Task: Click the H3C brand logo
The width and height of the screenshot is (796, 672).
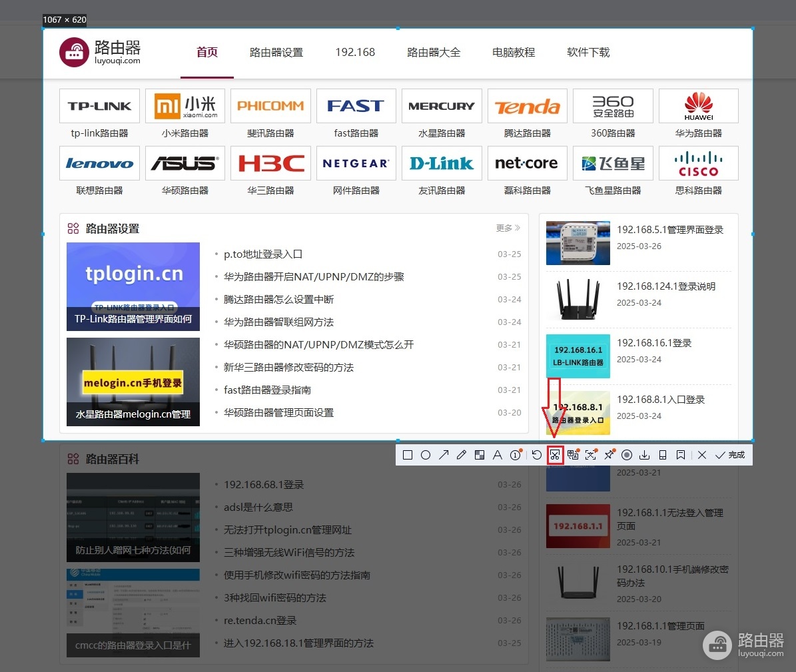Action: 270,163
